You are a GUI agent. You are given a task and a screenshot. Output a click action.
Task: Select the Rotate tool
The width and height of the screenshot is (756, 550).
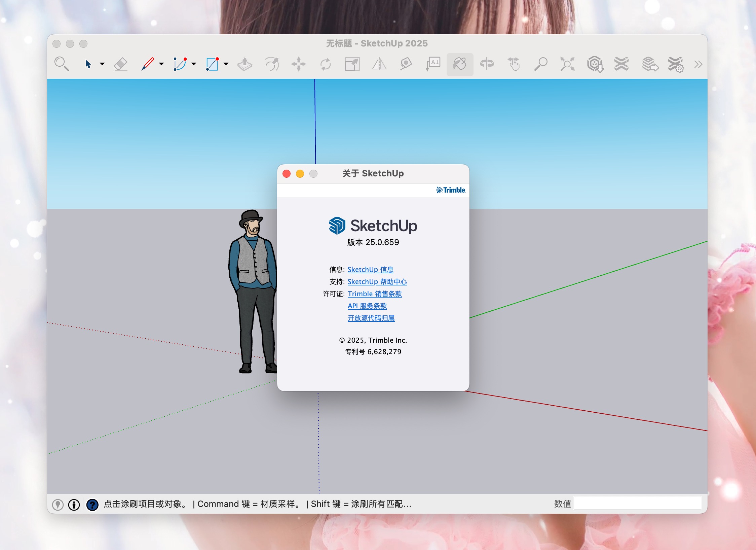[x=326, y=64]
